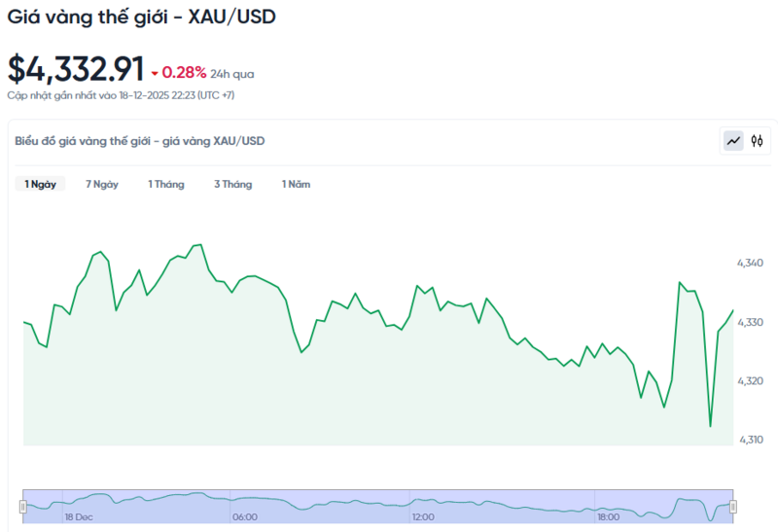778x532 pixels.
Task: Click the 'Giá vàng thế giới - XAU/USD' heading
Action: coord(141,18)
